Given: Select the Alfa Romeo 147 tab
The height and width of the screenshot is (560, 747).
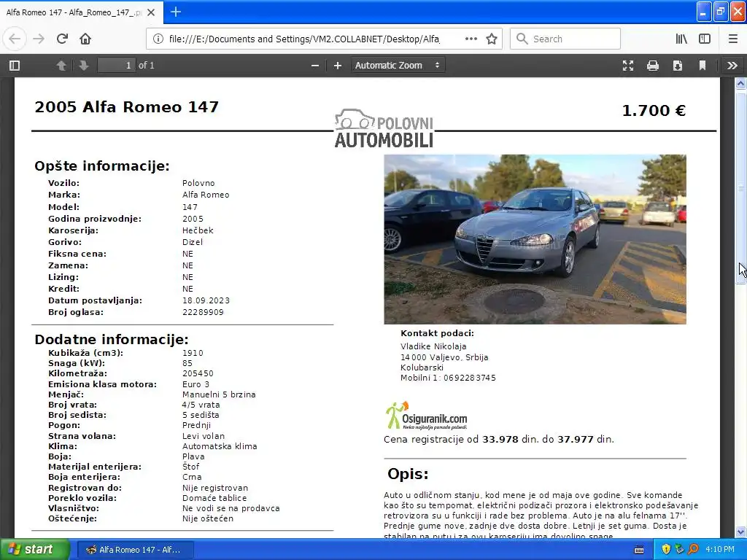Looking at the screenshot, I should (74, 12).
